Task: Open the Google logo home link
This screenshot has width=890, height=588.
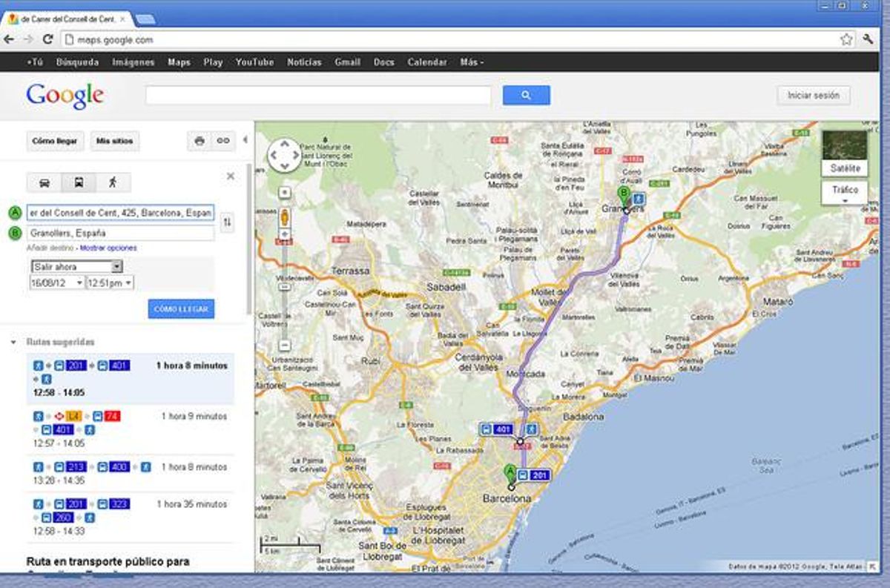Action: pos(65,96)
